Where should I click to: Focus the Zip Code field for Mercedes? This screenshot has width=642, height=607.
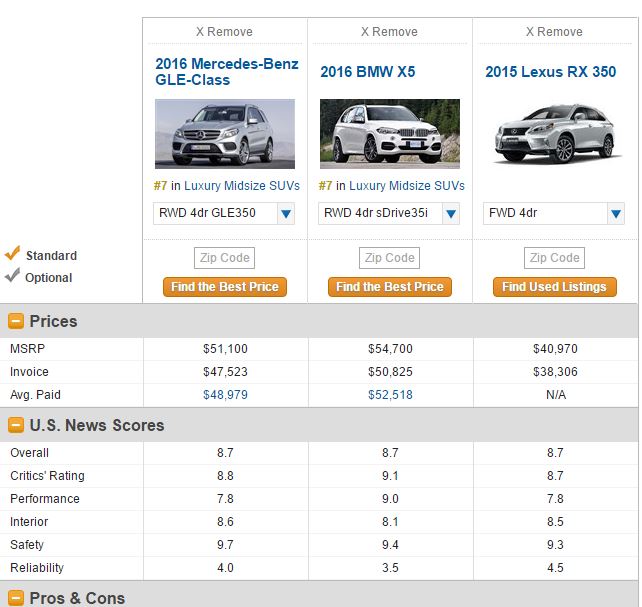pyautogui.click(x=224, y=258)
